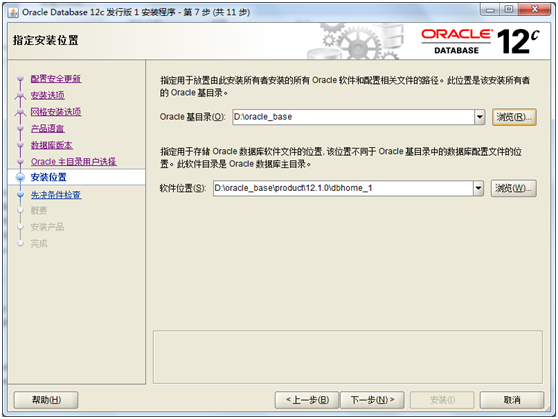Open the Oracle 基目录 dropdown arrow
Viewport: 558px width, 419px height.
click(x=480, y=117)
